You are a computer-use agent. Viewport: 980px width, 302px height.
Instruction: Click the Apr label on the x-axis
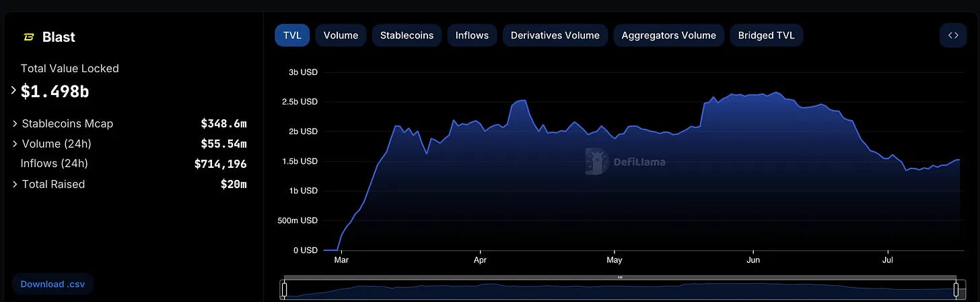coord(480,260)
